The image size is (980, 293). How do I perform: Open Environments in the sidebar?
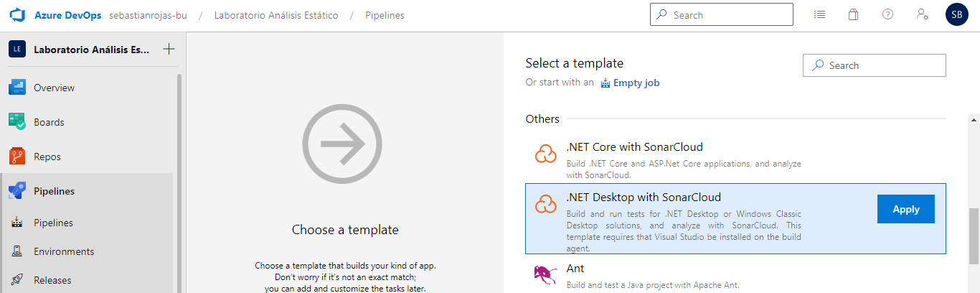(64, 251)
